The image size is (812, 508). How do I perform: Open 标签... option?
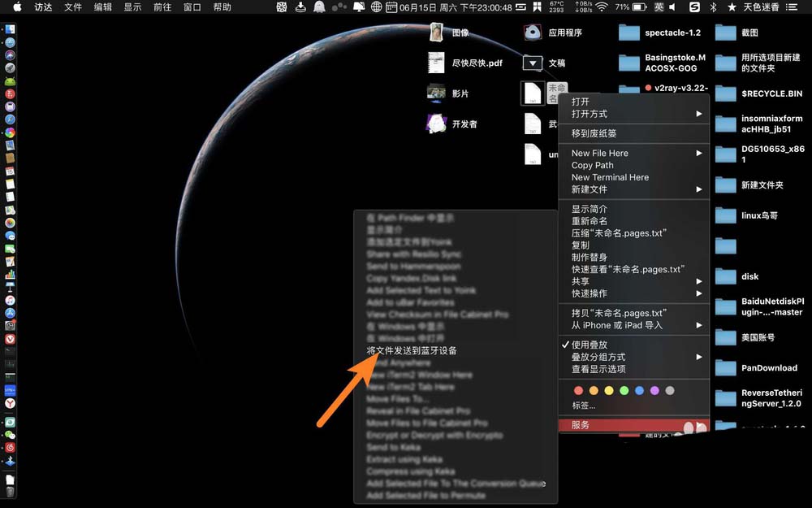633,406
